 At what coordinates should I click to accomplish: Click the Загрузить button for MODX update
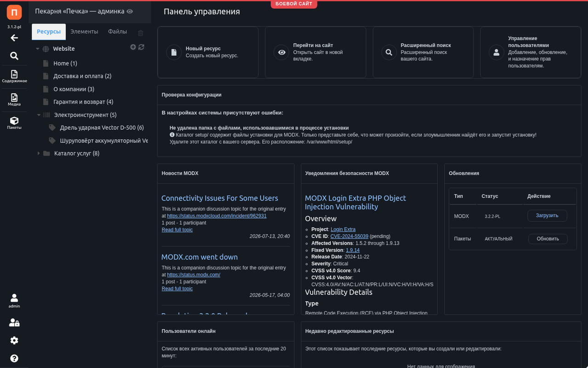click(547, 215)
